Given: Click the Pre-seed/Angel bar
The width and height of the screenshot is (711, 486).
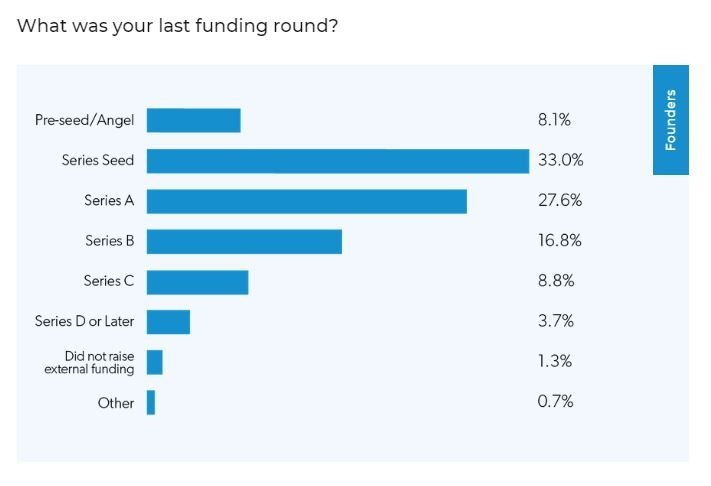Looking at the screenshot, I should point(194,121).
